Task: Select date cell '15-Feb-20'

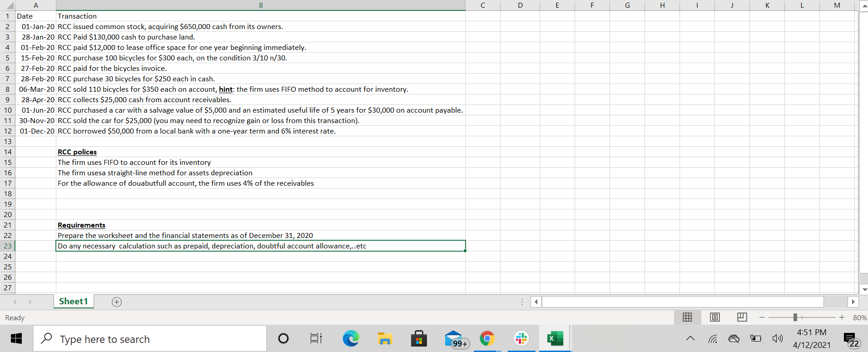Action: pyautogui.click(x=35, y=58)
